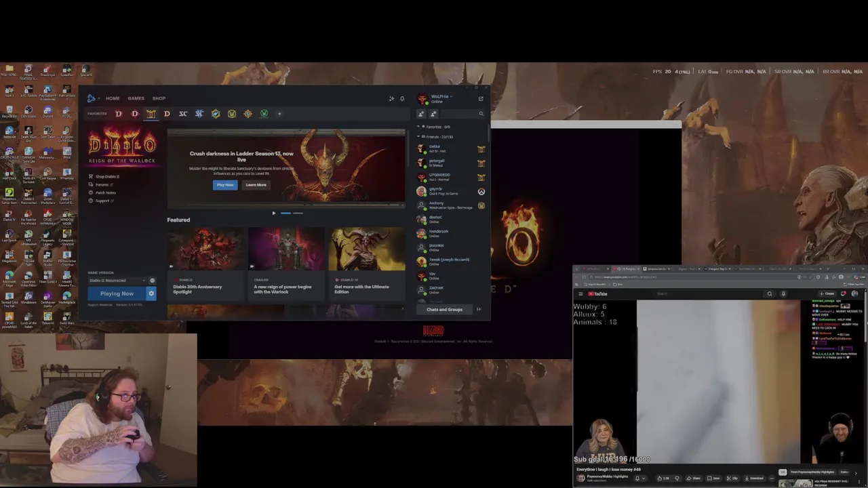Click the Playing Now button

117,293
